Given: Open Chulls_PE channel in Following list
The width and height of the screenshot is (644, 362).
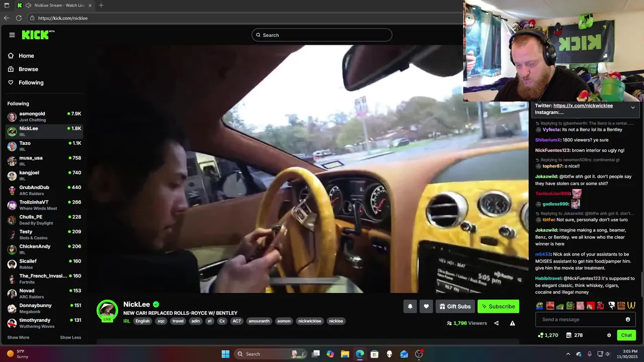Looking at the screenshot, I should coord(44,220).
